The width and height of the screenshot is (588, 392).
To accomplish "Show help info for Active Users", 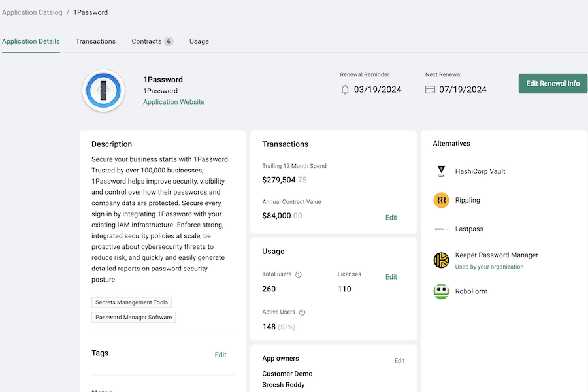I will [x=302, y=313].
